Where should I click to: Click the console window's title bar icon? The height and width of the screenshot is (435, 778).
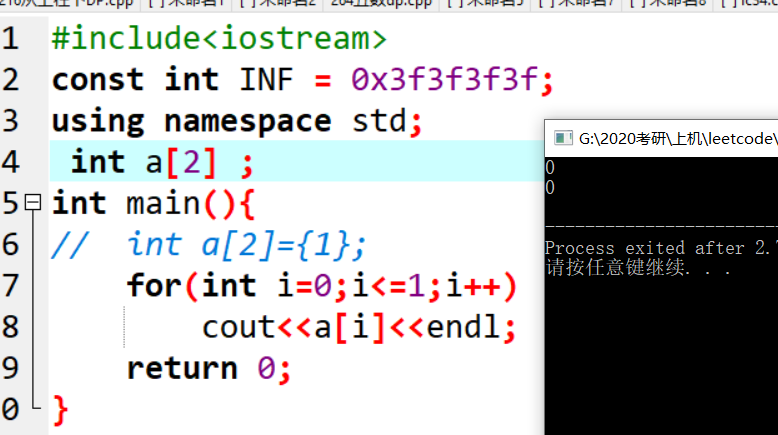pos(563,138)
